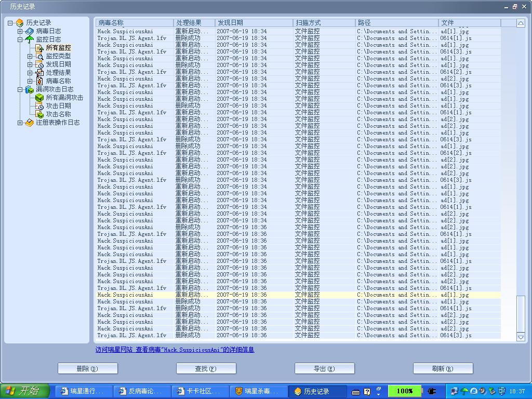Click the 删除(D) button
Viewport: 532px width, 399px height.
(x=87, y=368)
